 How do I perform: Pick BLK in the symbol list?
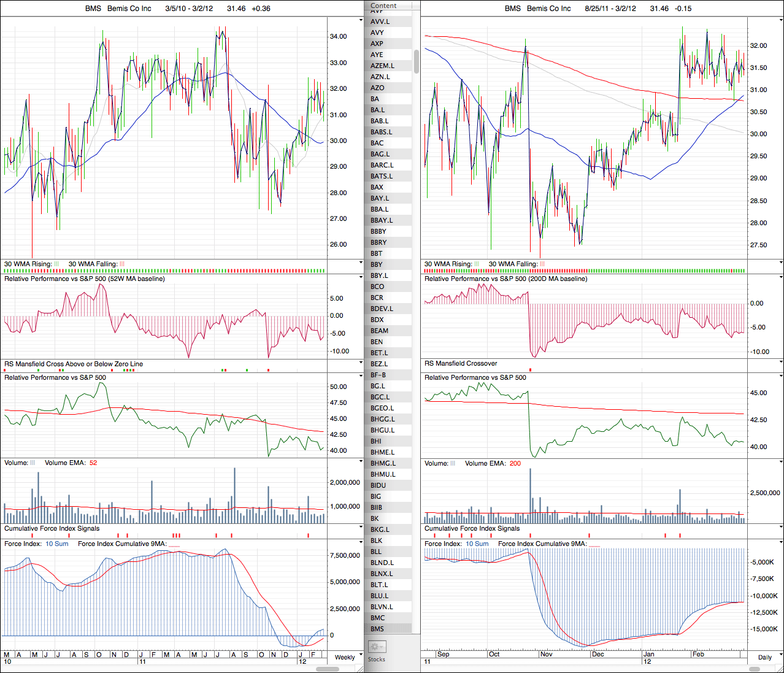[377, 540]
